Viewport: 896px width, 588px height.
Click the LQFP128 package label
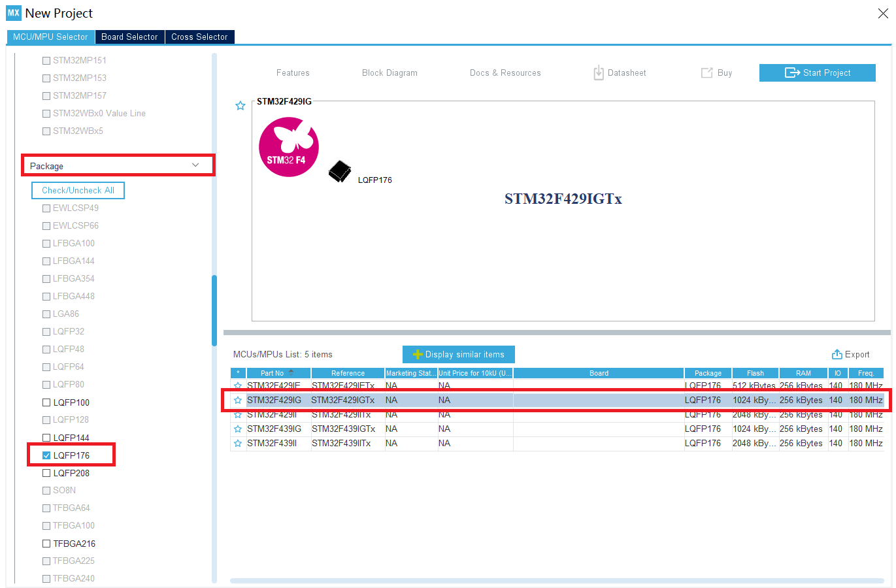coord(71,419)
